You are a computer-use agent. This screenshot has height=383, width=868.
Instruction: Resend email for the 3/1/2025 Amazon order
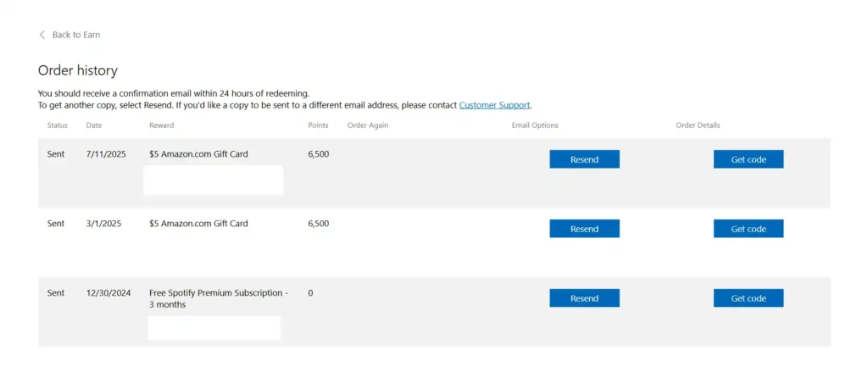tap(584, 229)
